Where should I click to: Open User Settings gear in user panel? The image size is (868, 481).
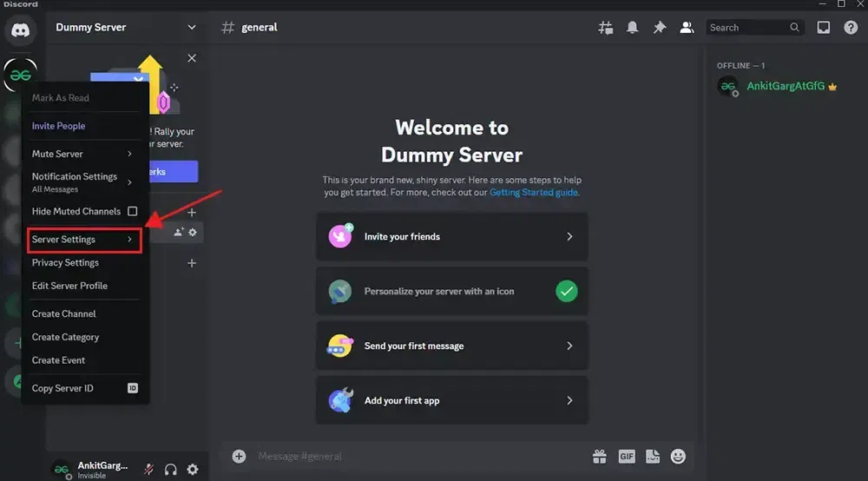coord(192,470)
